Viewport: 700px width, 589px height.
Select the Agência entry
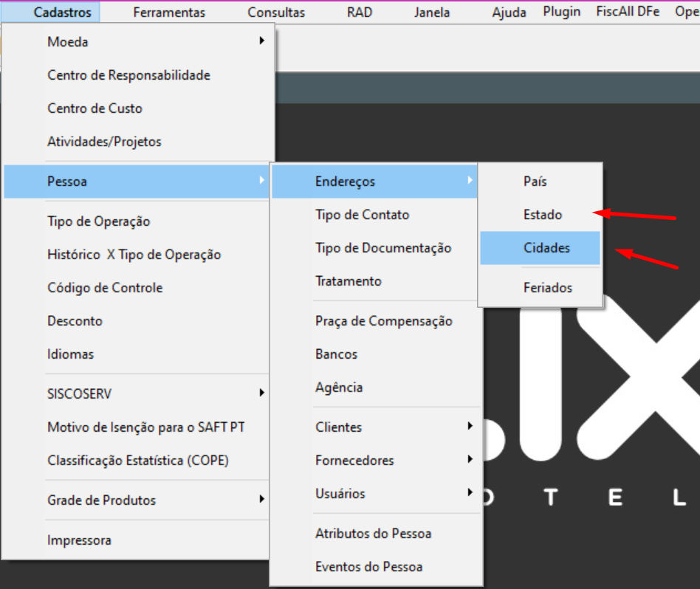(x=377, y=387)
